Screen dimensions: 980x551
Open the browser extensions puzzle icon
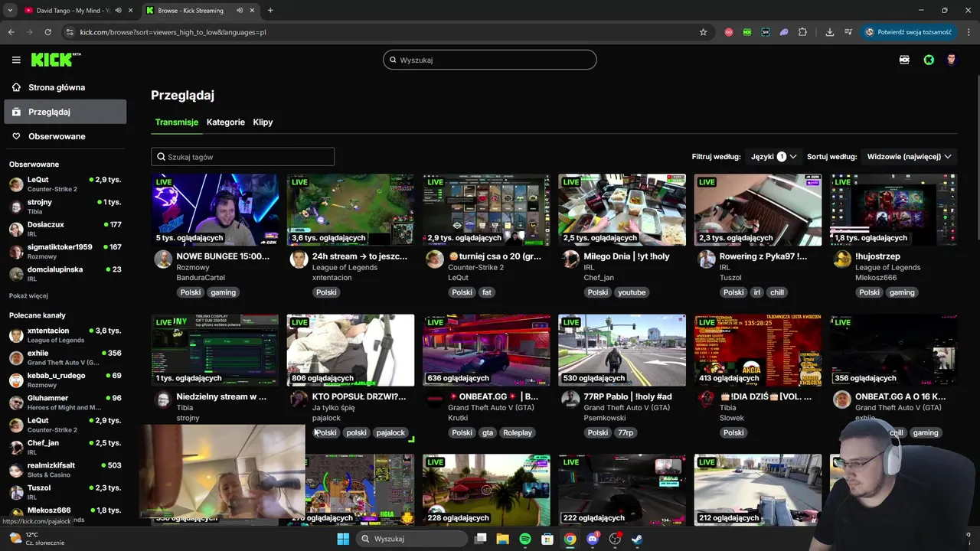802,32
